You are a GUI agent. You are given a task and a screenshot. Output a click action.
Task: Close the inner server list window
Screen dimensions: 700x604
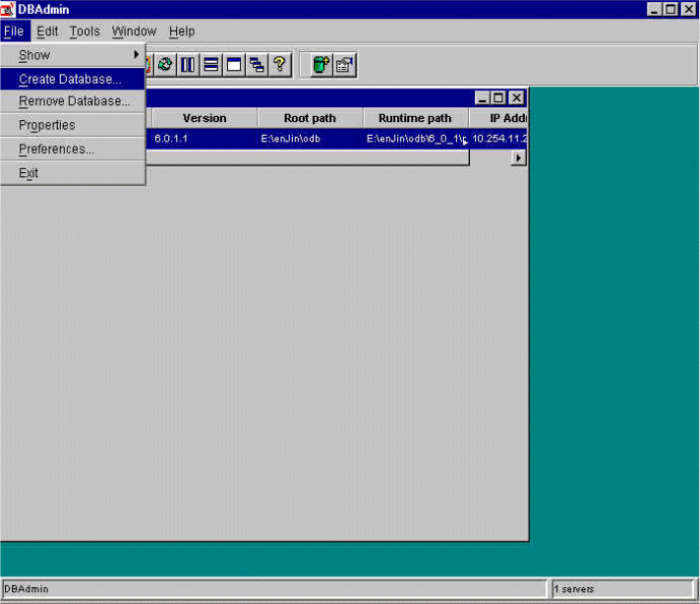(x=516, y=97)
